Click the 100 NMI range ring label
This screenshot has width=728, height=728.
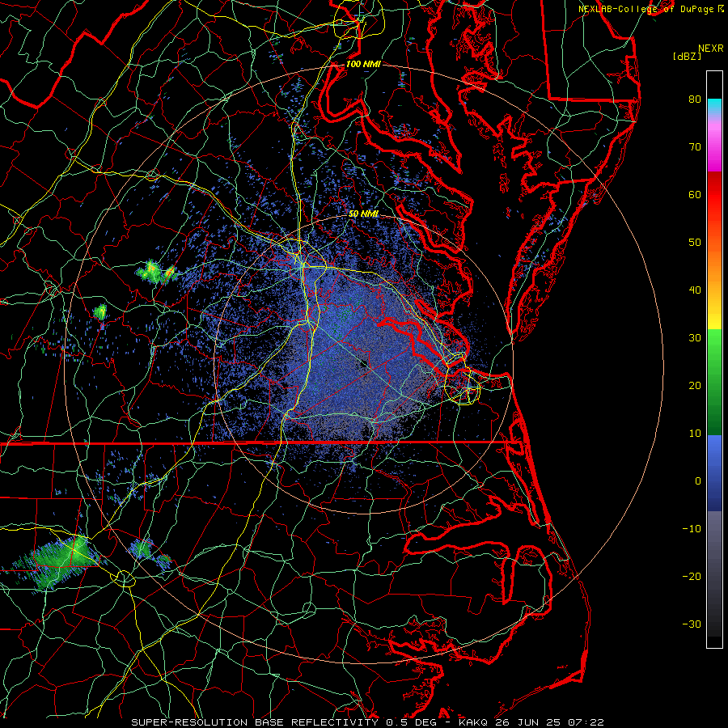(x=362, y=64)
